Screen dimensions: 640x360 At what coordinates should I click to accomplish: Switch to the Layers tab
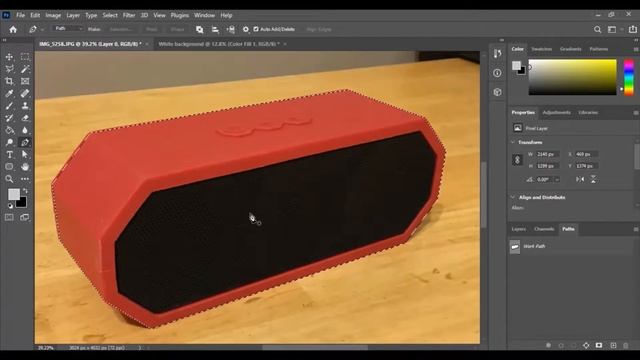[519, 229]
